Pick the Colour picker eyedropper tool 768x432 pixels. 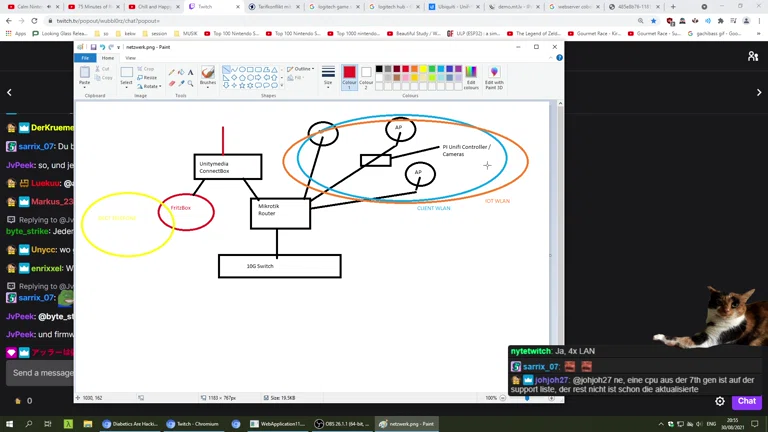(x=181, y=84)
